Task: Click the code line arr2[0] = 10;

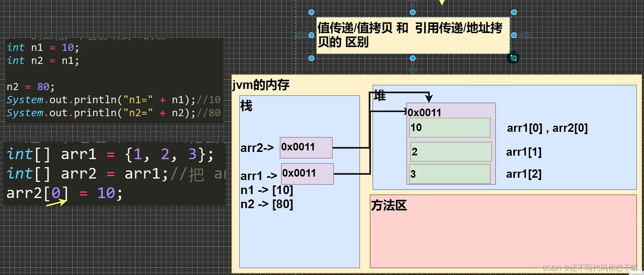Action: click(65, 193)
